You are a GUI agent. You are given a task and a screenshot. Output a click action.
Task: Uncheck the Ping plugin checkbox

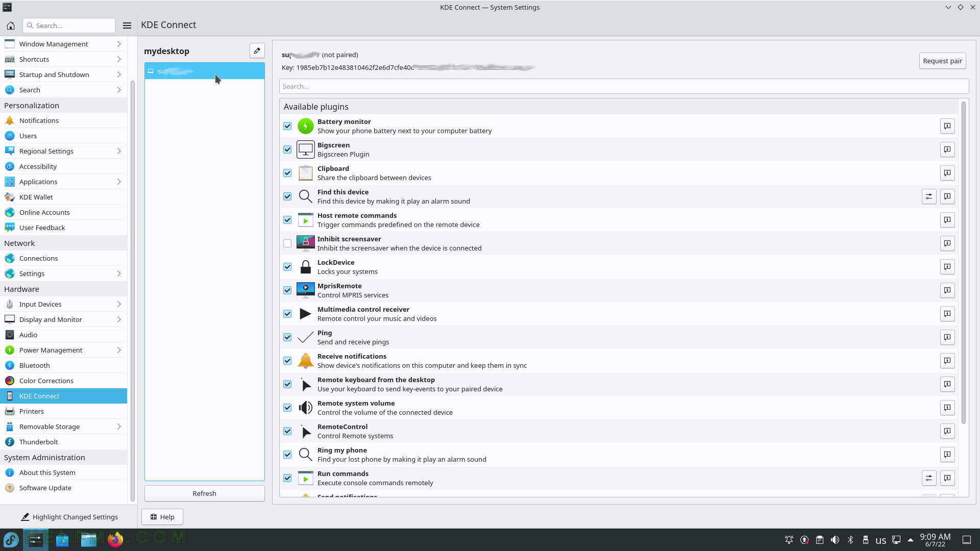coord(287,337)
